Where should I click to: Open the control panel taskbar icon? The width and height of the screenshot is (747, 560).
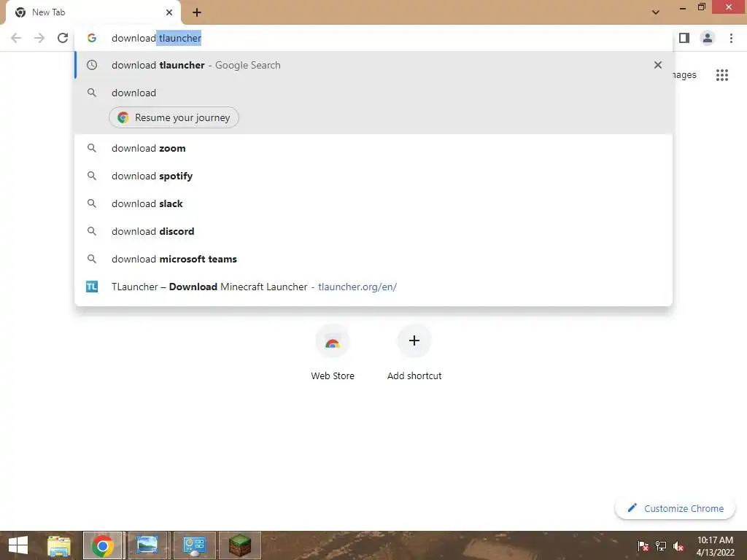tap(194, 545)
